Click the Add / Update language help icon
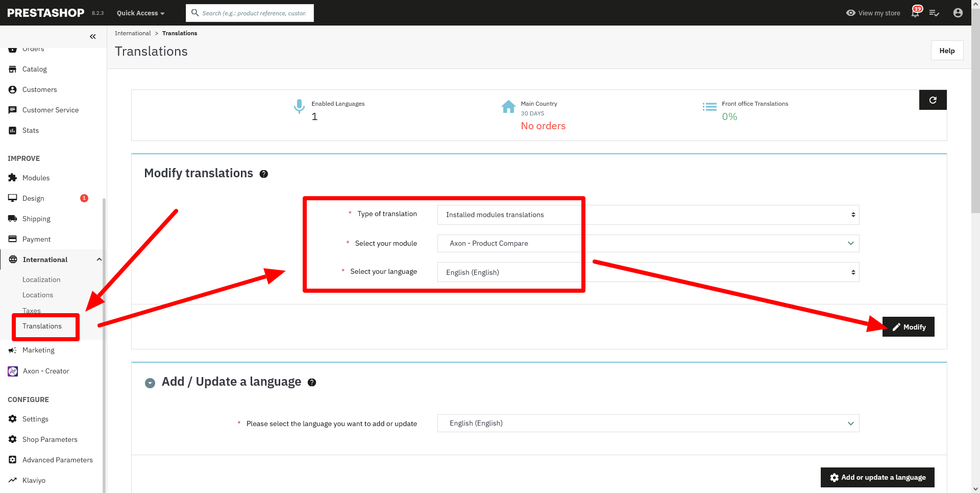Image resolution: width=980 pixels, height=493 pixels. point(312,383)
